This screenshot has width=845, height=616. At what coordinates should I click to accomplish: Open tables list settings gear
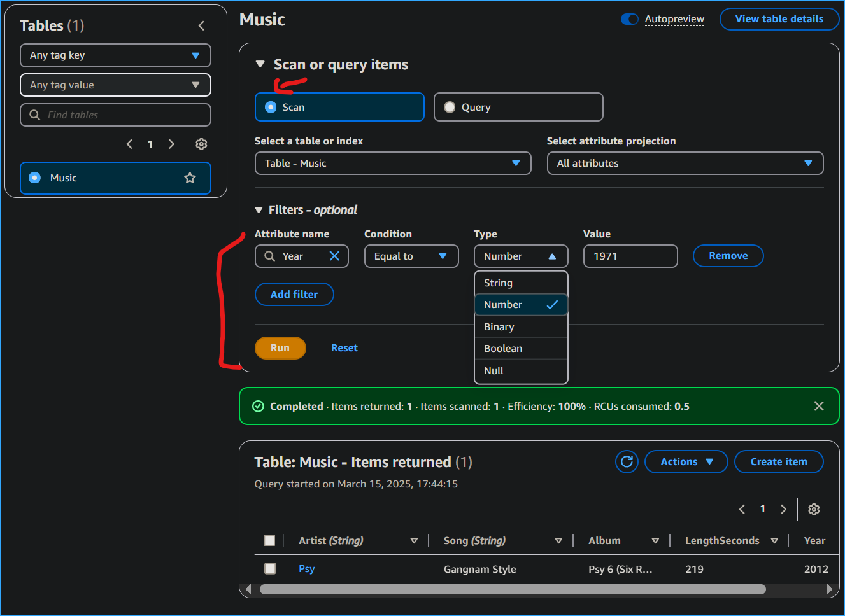[x=201, y=144]
